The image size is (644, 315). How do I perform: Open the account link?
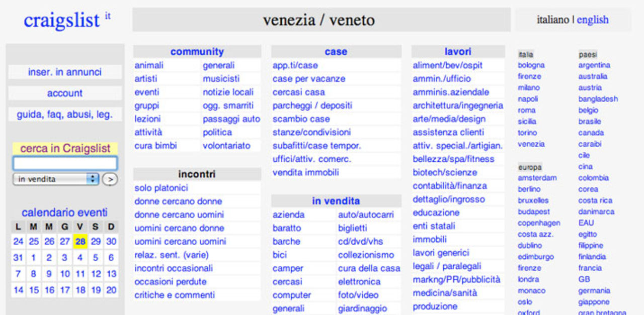(x=65, y=93)
